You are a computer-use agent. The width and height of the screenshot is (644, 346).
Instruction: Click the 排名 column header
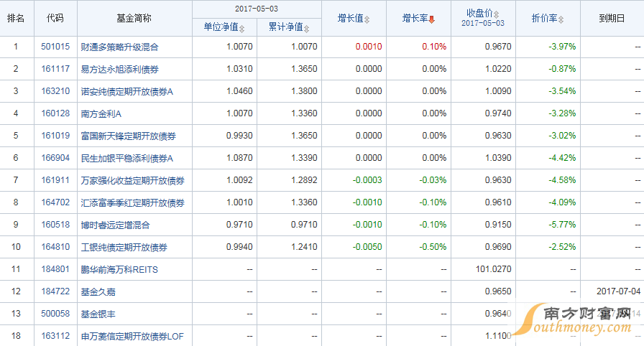[16, 19]
